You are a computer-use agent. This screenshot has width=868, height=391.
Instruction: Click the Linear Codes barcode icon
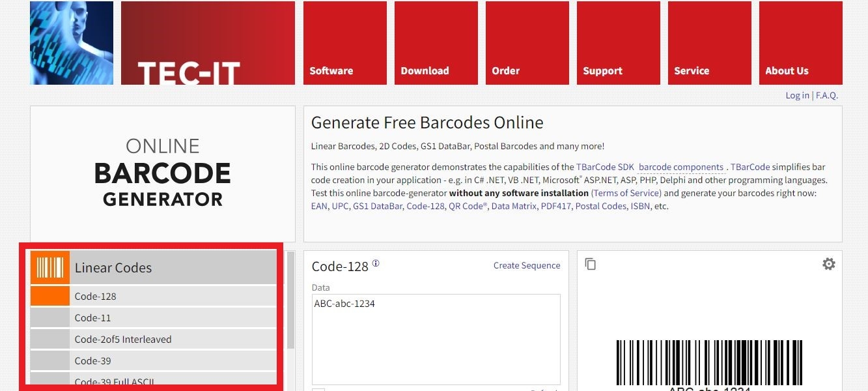coord(50,268)
